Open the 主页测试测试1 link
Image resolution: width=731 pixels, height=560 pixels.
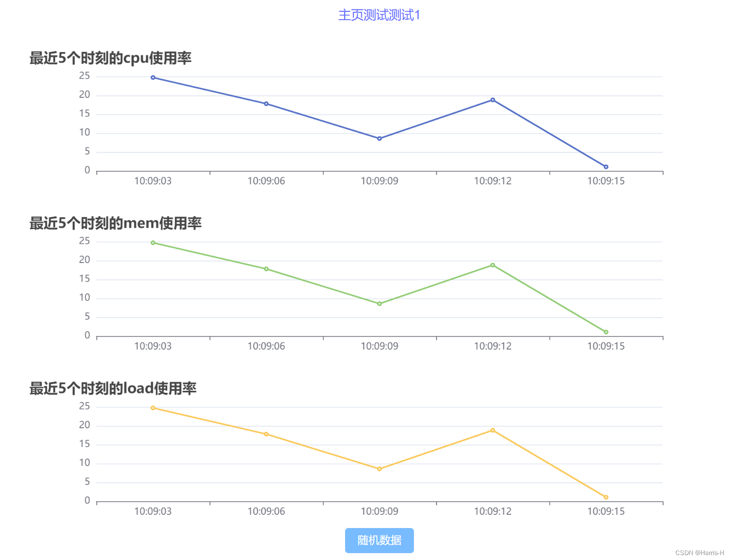(x=379, y=15)
